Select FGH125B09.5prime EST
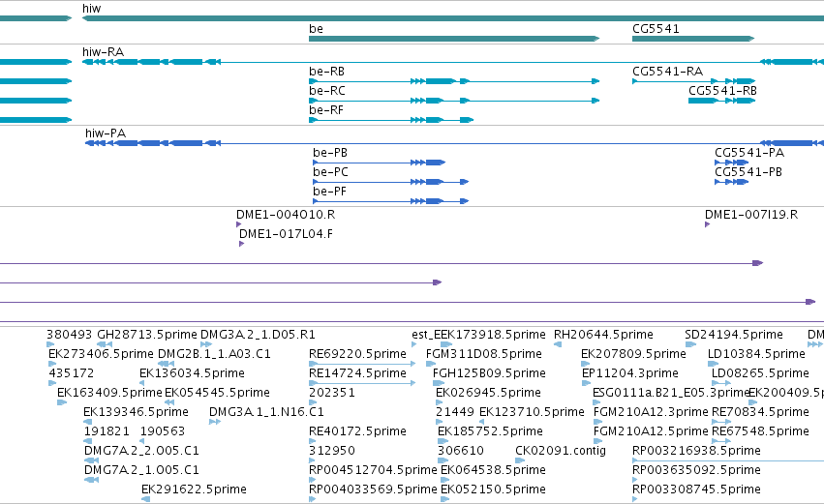This screenshot has height=504, width=824. pyautogui.click(x=438, y=383)
